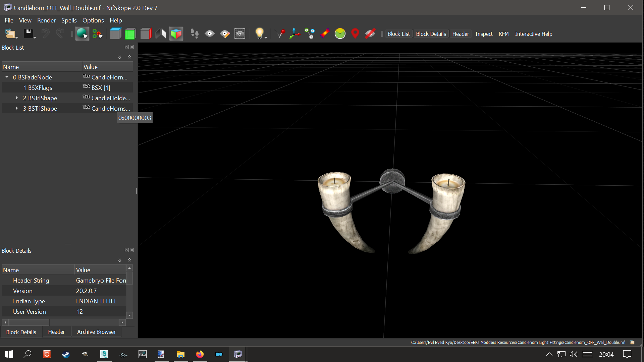Select the object selection sphere tool
Screen dimensions: 644x362
pos(82,34)
